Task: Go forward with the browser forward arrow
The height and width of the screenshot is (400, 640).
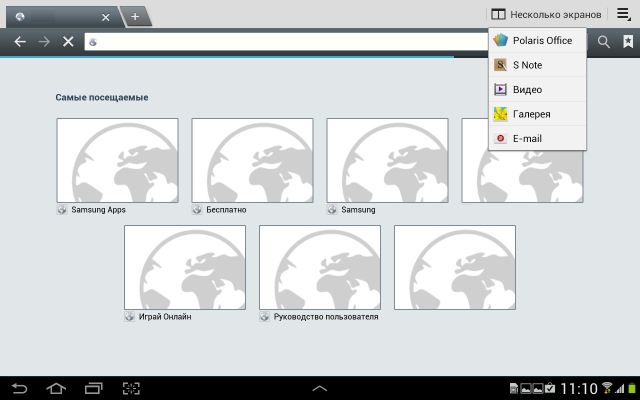Action: (x=44, y=41)
